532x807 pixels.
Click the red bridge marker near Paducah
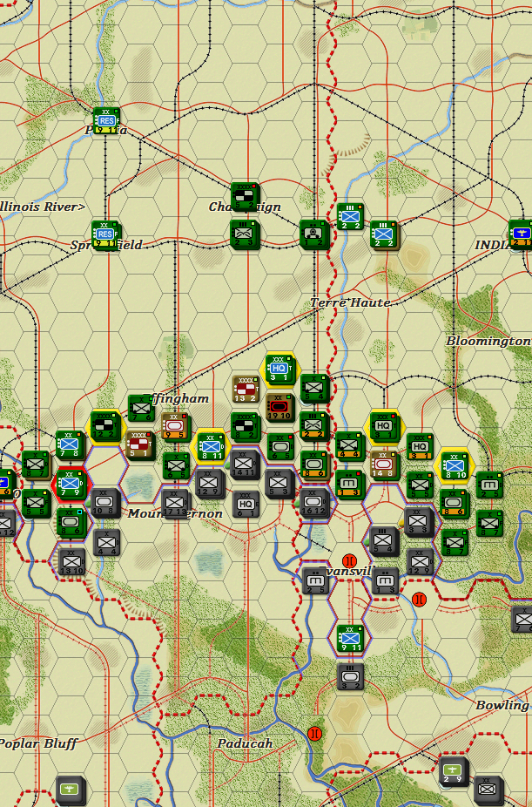(x=314, y=734)
